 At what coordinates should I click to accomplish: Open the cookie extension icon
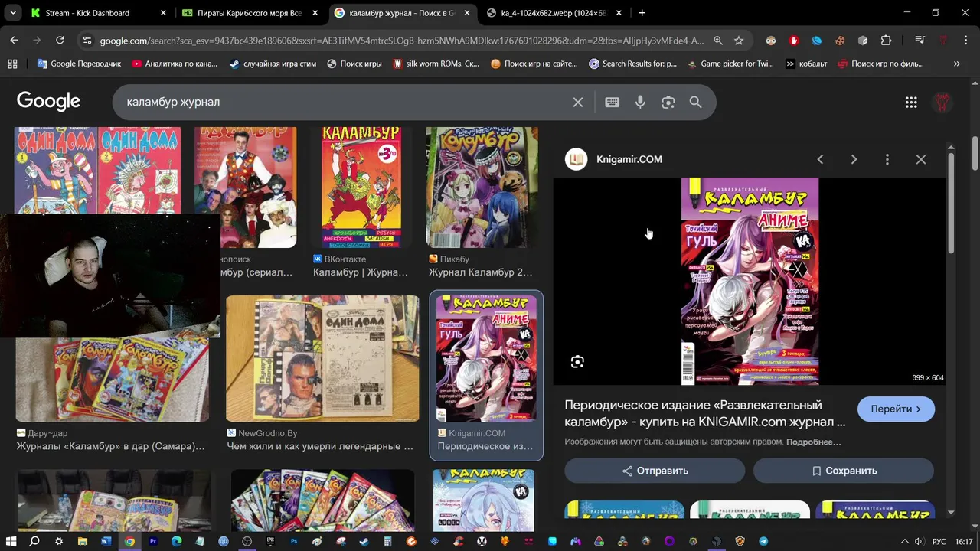[x=840, y=40]
